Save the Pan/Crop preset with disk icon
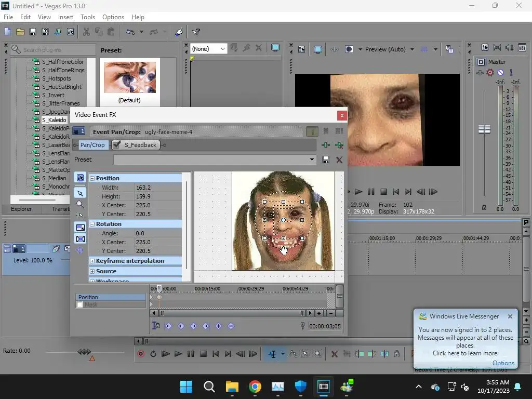The image size is (532, 399). pos(326,160)
